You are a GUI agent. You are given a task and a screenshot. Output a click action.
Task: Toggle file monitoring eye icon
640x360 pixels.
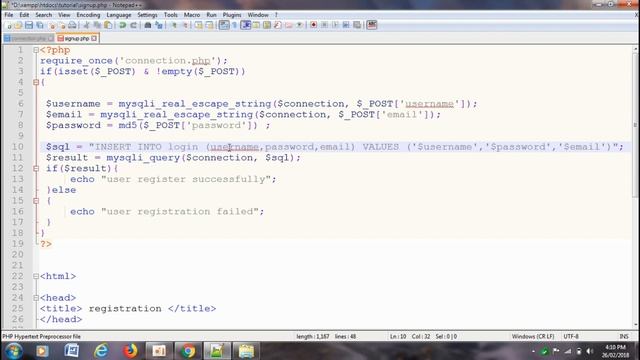click(299, 25)
